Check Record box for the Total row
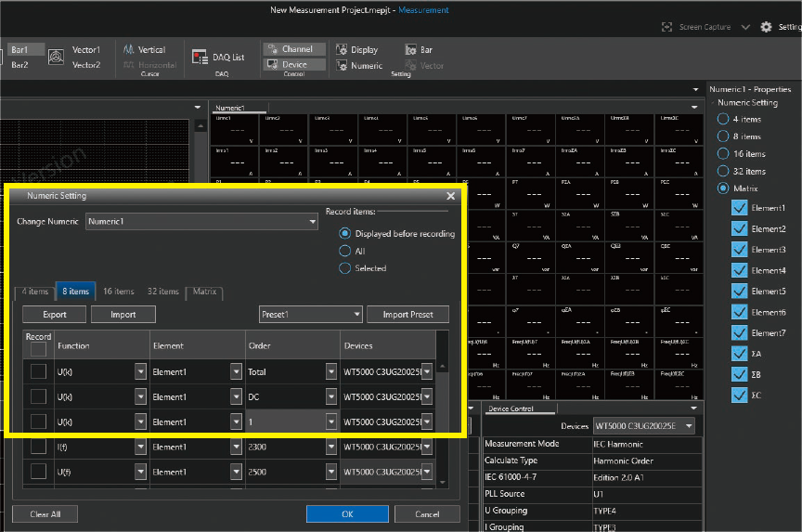 click(x=38, y=372)
